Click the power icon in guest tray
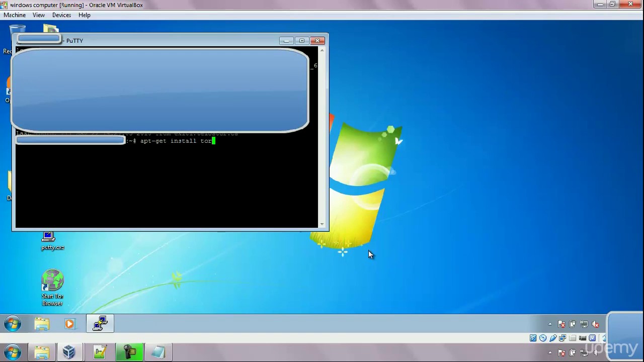The width and height of the screenshot is (644, 362). (x=573, y=324)
